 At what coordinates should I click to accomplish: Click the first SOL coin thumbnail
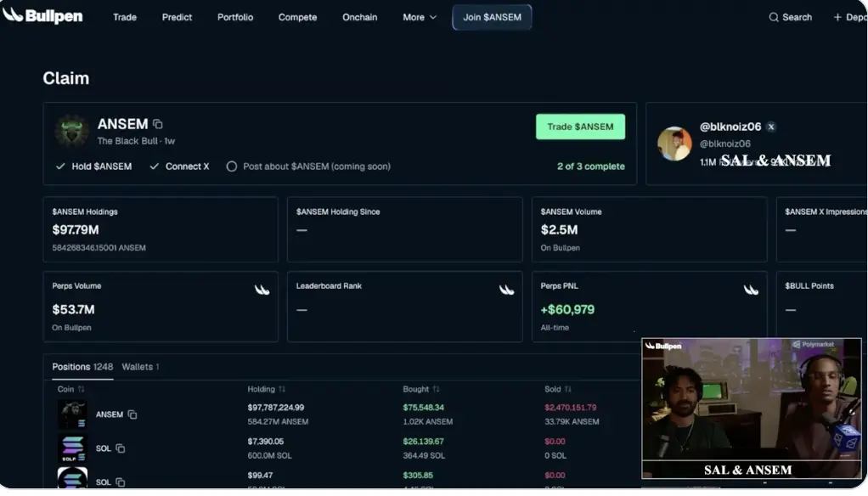coord(72,448)
